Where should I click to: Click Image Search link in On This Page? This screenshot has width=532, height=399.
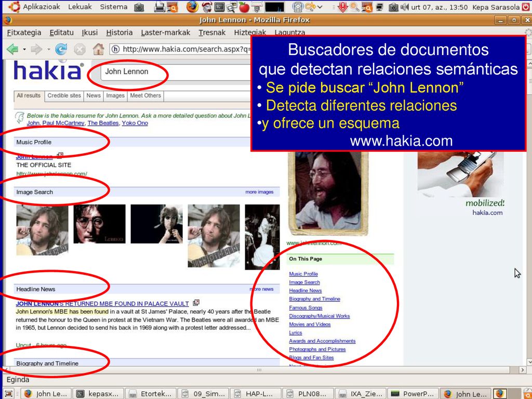(304, 282)
